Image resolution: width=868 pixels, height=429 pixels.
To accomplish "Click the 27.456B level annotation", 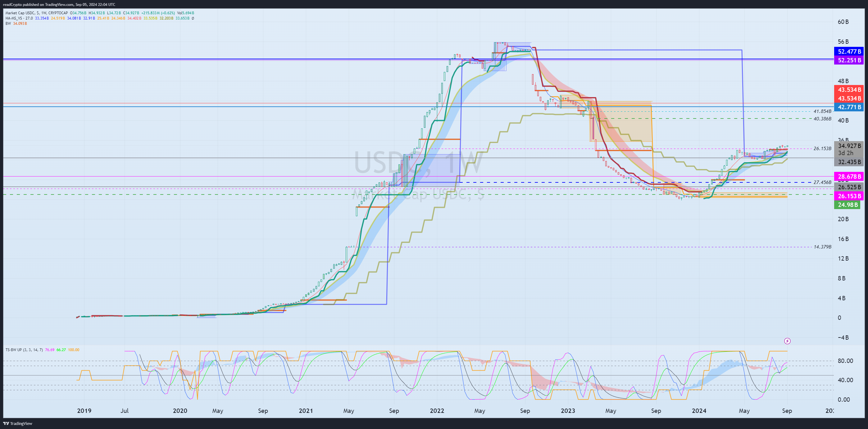I will point(822,182).
